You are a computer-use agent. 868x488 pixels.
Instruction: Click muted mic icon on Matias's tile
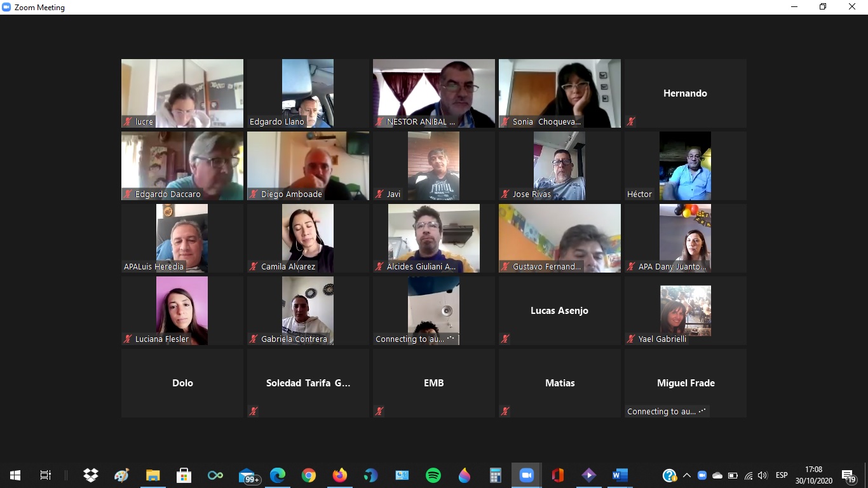tap(505, 411)
